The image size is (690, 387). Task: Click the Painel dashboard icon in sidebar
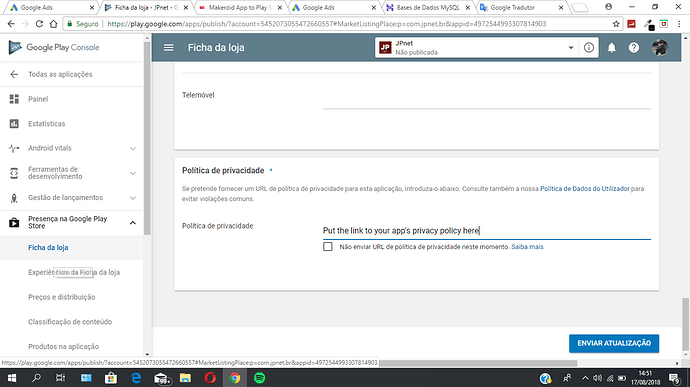pyautogui.click(x=14, y=99)
